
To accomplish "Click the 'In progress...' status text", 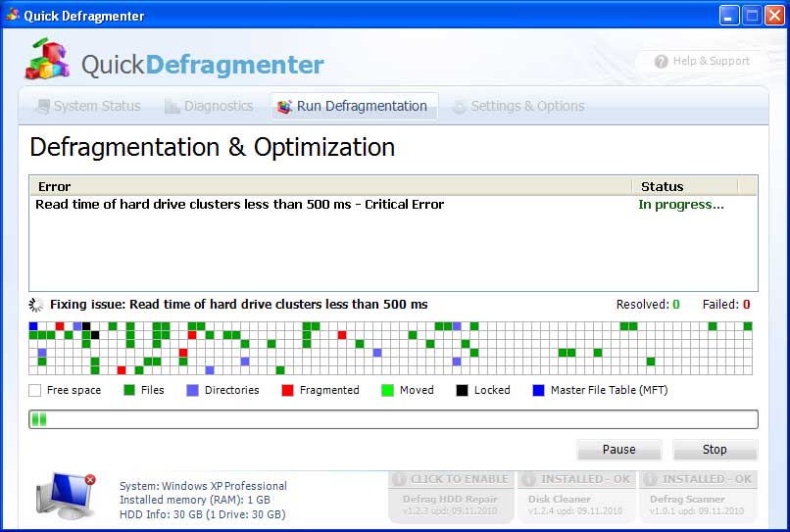I will point(680,205).
